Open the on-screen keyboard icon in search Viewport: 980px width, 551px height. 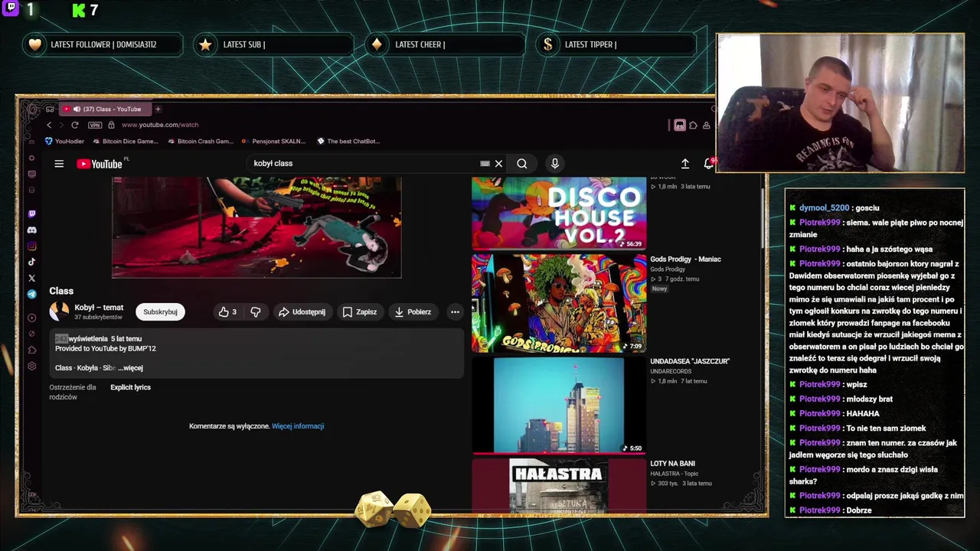tap(485, 163)
